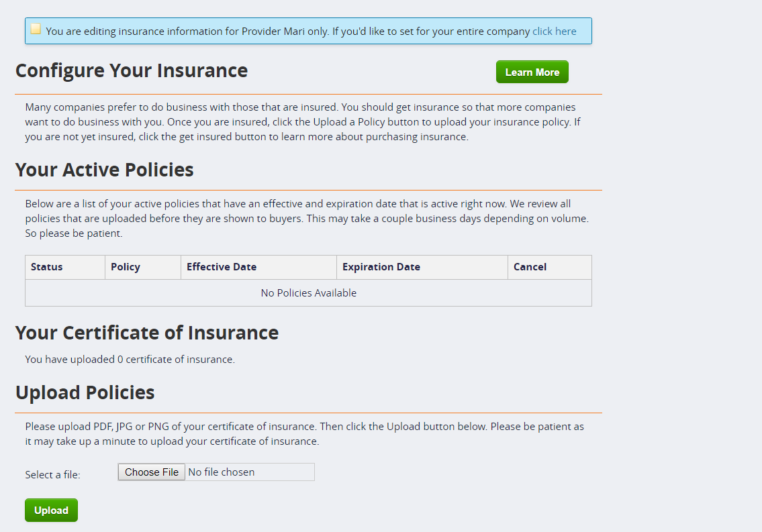Click the blue Provider Mari info banner
762x532 pixels.
click(x=309, y=31)
